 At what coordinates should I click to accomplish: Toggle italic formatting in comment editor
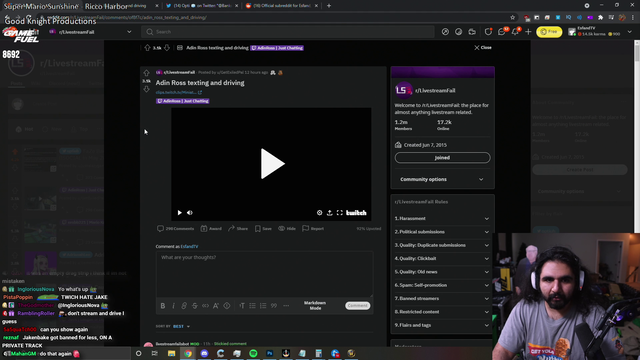(173, 306)
